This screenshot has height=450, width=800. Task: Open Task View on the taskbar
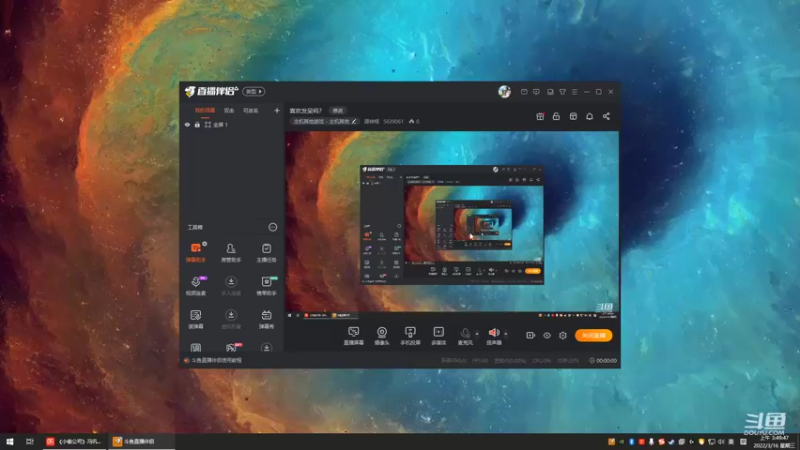(30, 441)
